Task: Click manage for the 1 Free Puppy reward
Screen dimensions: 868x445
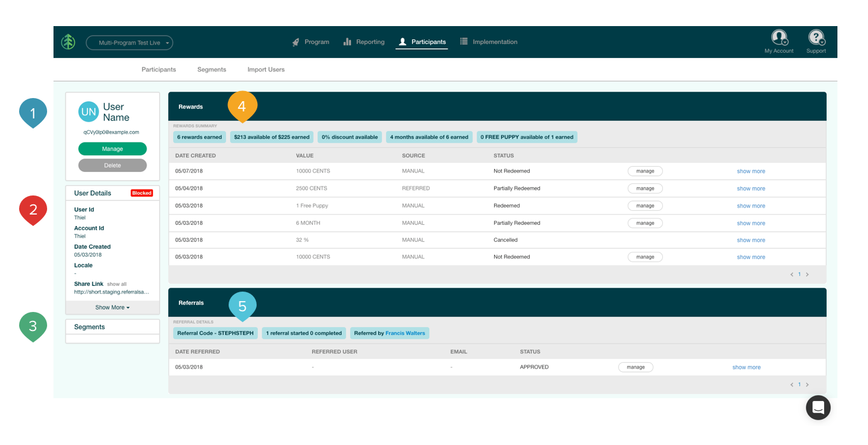Action: 644,206
